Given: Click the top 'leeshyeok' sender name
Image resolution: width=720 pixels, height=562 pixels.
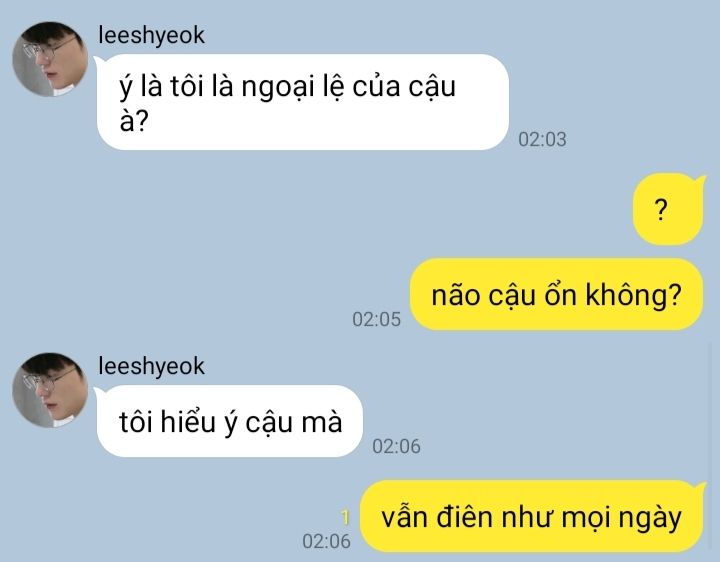Looking at the screenshot, I should pyautogui.click(x=152, y=35).
